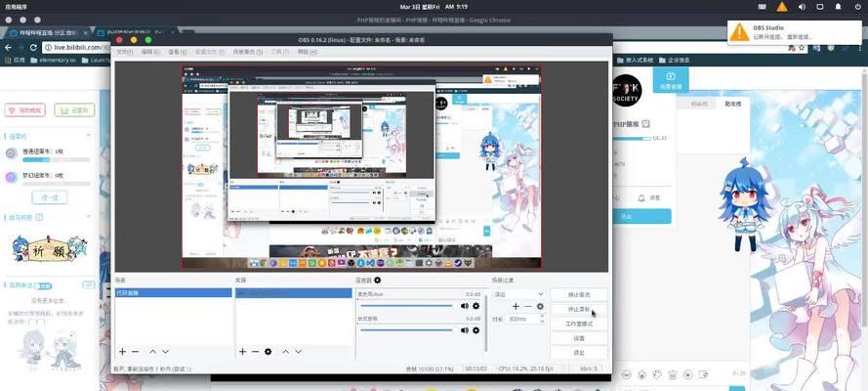
Task: Open the transition type dropdown
Action: (x=519, y=294)
